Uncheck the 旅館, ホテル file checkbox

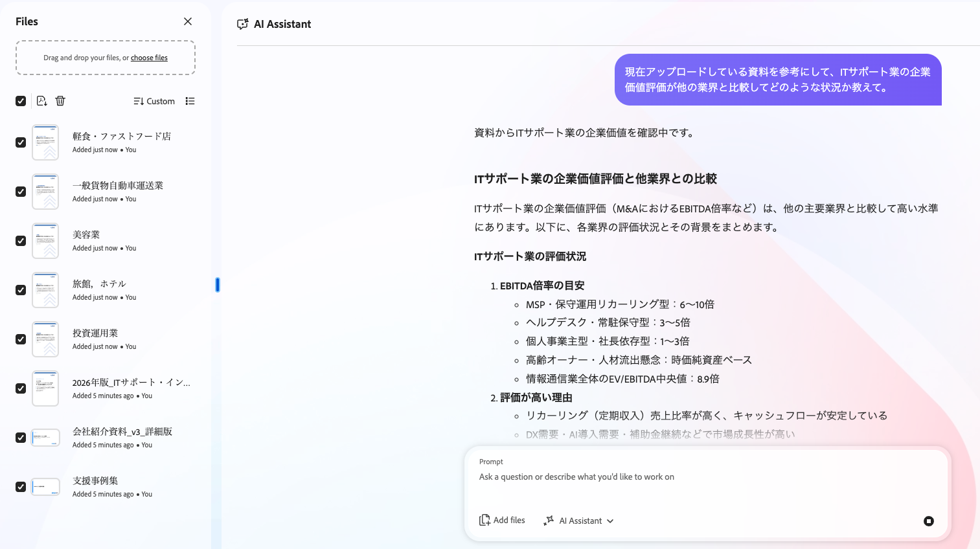(21, 290)
